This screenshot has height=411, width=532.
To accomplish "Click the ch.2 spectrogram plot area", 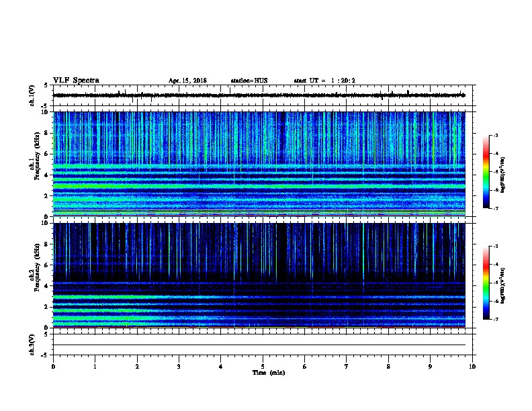I will point(259,275).
